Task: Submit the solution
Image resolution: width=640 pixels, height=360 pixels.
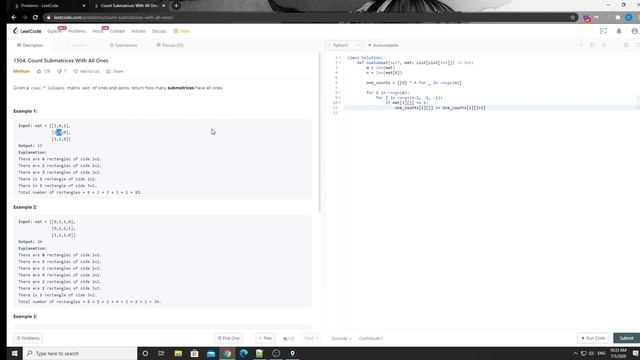Action: (x=627, y=338)
